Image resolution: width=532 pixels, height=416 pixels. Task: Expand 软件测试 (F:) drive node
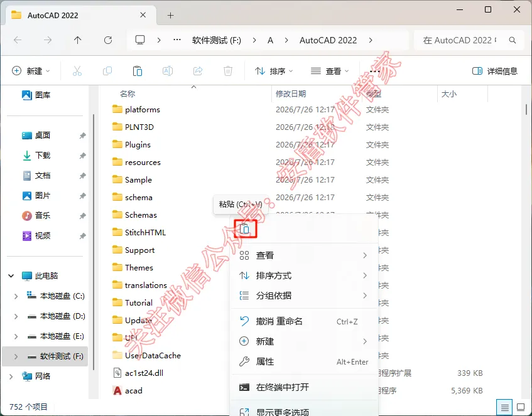16,356
